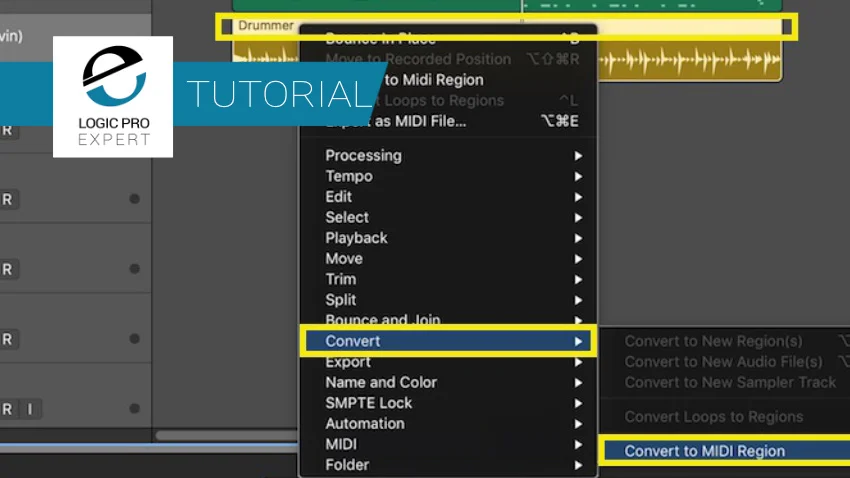
Task: Toggle the I input monitoring button
Action: 30,409
